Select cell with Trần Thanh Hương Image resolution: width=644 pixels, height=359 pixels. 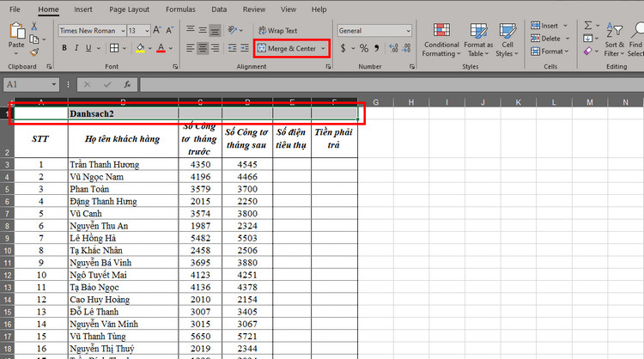[123, 164]
